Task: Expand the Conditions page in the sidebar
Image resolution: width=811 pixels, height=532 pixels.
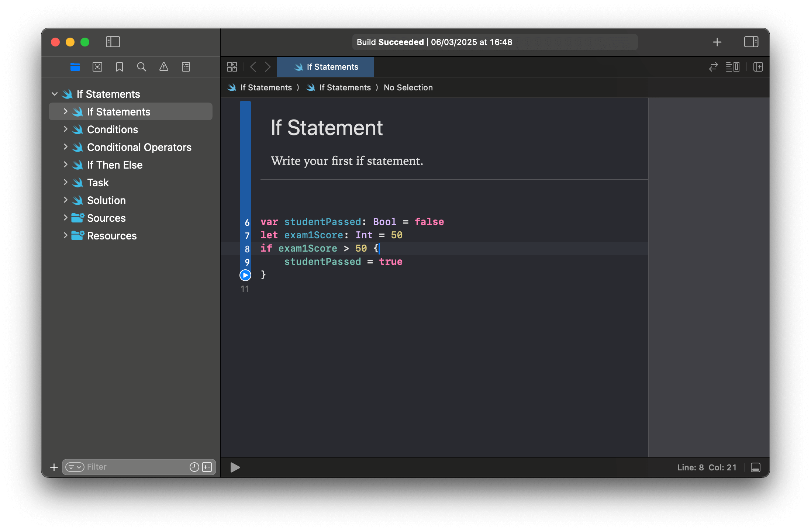Action: [66, 129]
